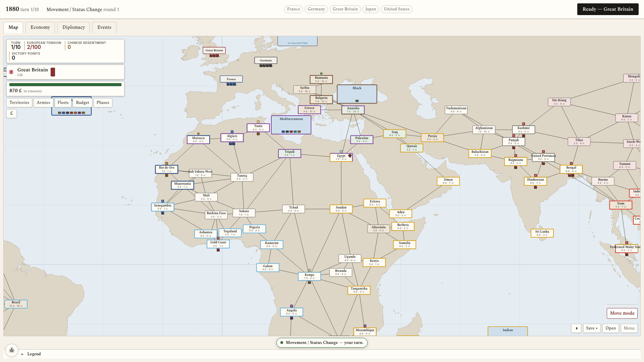Select the army token below Gold Coast
The width and height of the screenshot is (644, 362).
coord(218,250)
